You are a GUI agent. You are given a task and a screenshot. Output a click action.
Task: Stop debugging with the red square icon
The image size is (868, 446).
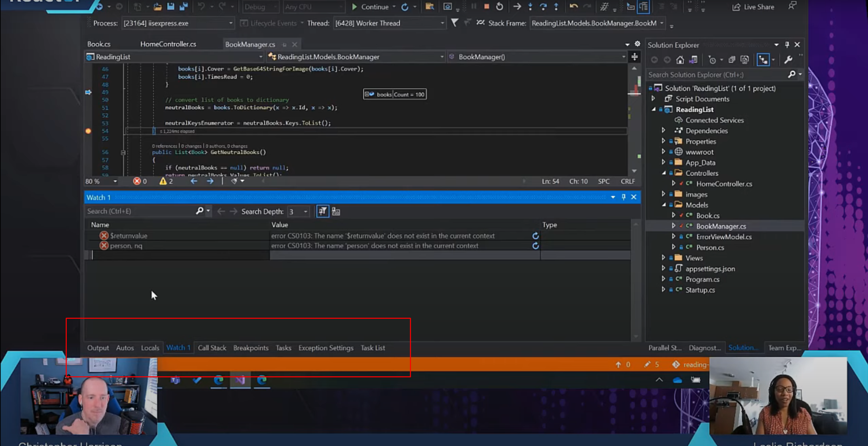click(x=487, y=6)
